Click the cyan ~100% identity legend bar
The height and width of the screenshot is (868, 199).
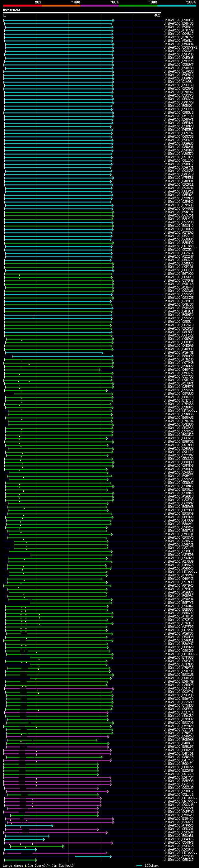coord(177,6)
